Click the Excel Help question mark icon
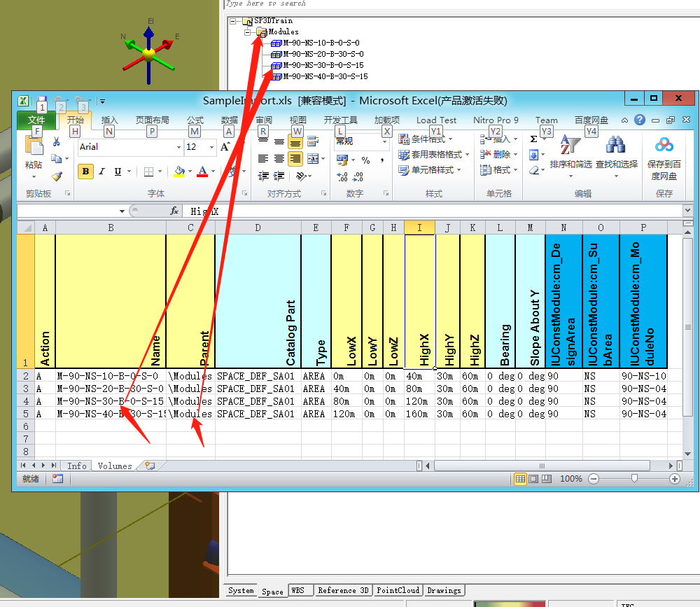The width and height of the screenshot is (700, 607). 639,120
